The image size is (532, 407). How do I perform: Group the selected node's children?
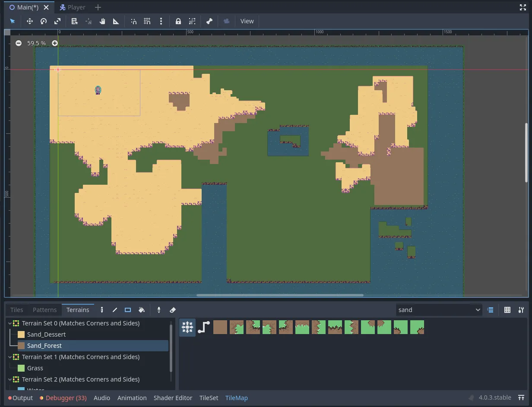(192, 21)
